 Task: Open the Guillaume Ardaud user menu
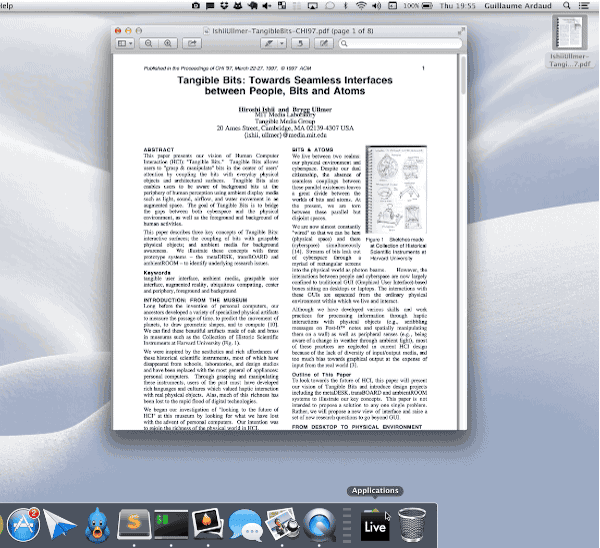tap(518, 6)
